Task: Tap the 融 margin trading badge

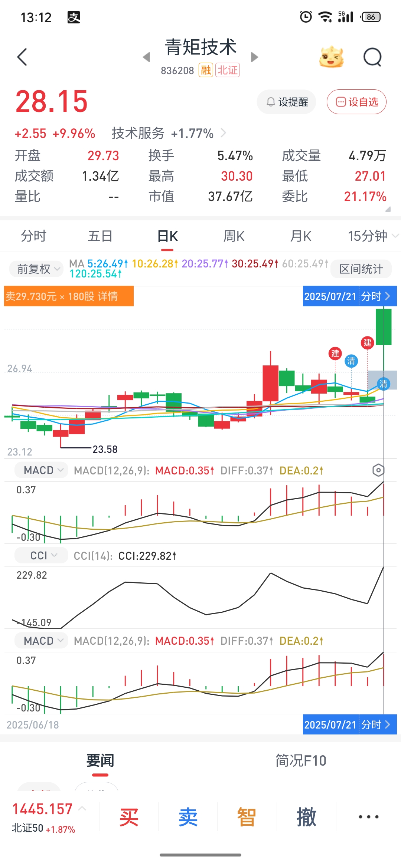Action: point(206,70)
